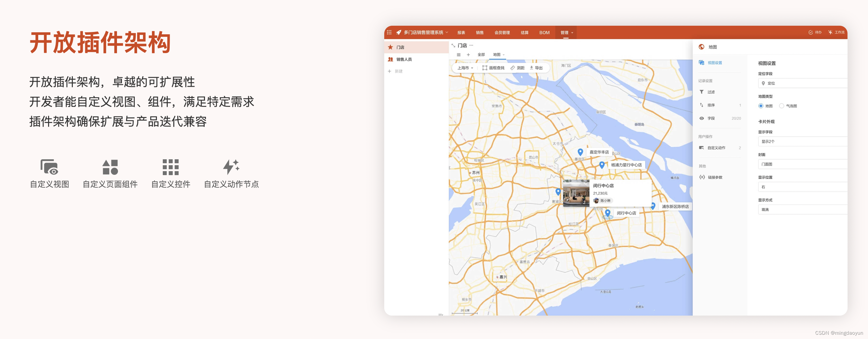Open the 会员管理 menu
The height and width of the screenshot is (339, 868).
502,32
